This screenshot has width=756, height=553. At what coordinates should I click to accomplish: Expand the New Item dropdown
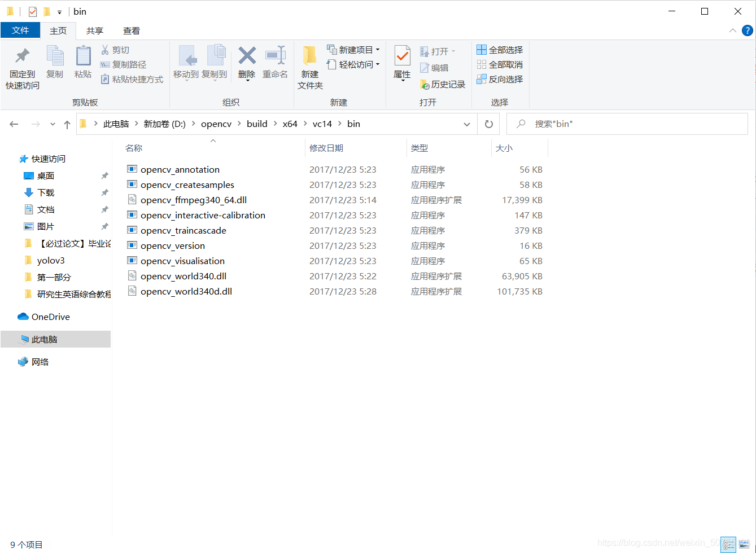[378, 50]
